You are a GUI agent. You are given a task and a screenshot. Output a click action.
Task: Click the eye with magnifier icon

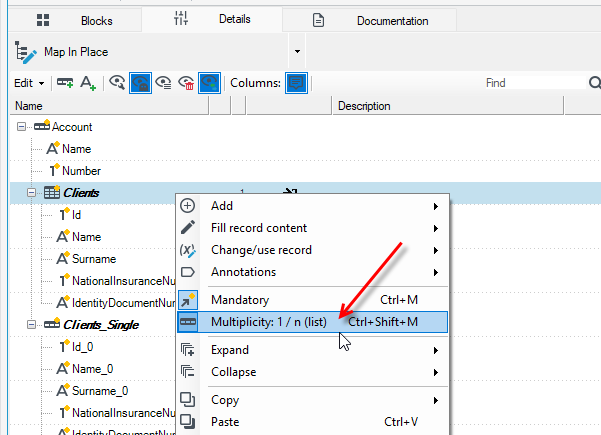117,82
